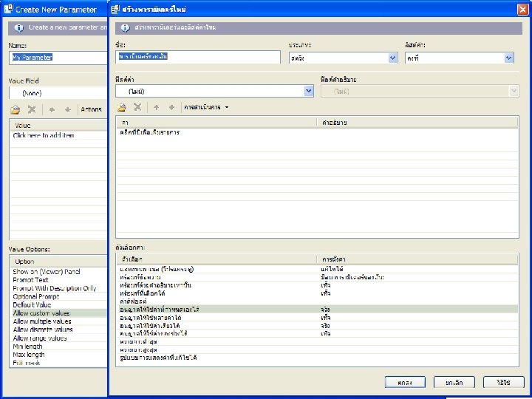The image size is (532, 399).
Task: Click the วิธีใช้ (Help) button
Action: [502, 381]
